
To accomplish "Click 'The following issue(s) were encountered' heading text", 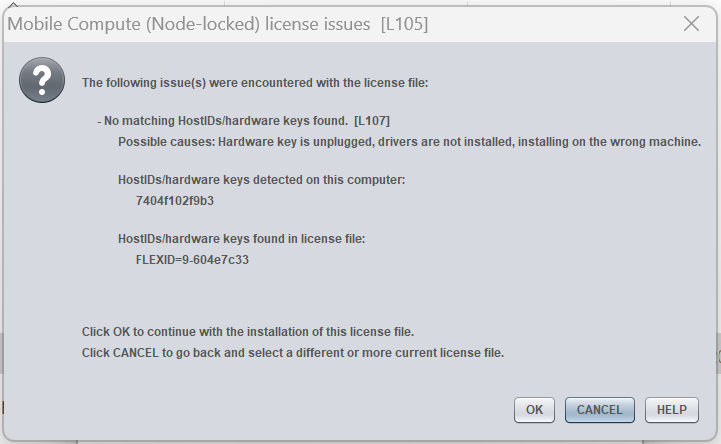I will tap(254, 82).
